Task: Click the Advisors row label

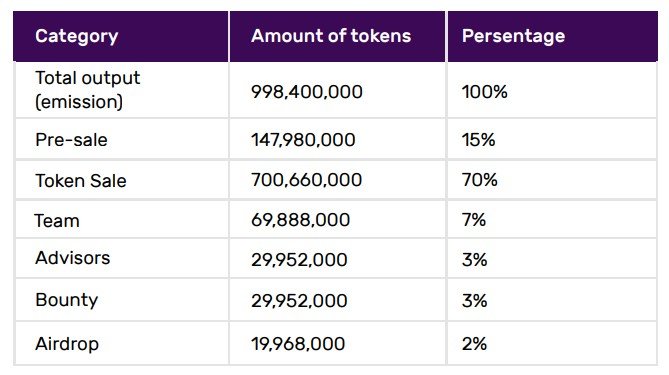Action: click(73, 258)
